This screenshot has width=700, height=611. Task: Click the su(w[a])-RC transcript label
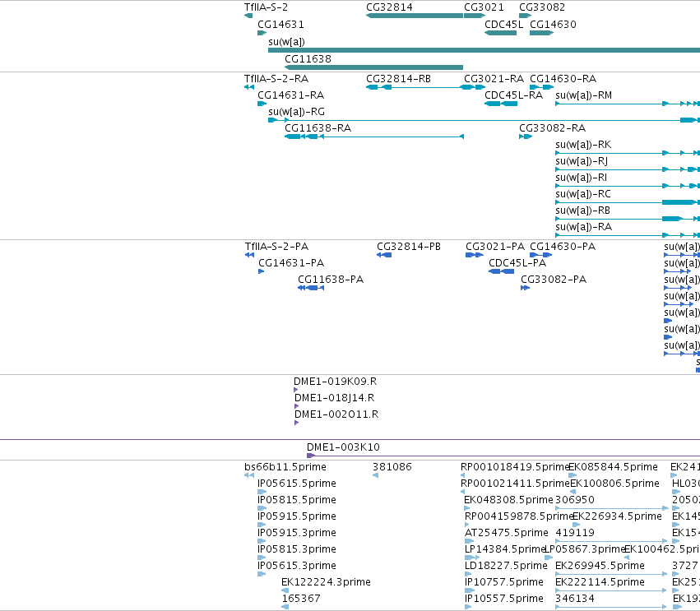point(583,195)
